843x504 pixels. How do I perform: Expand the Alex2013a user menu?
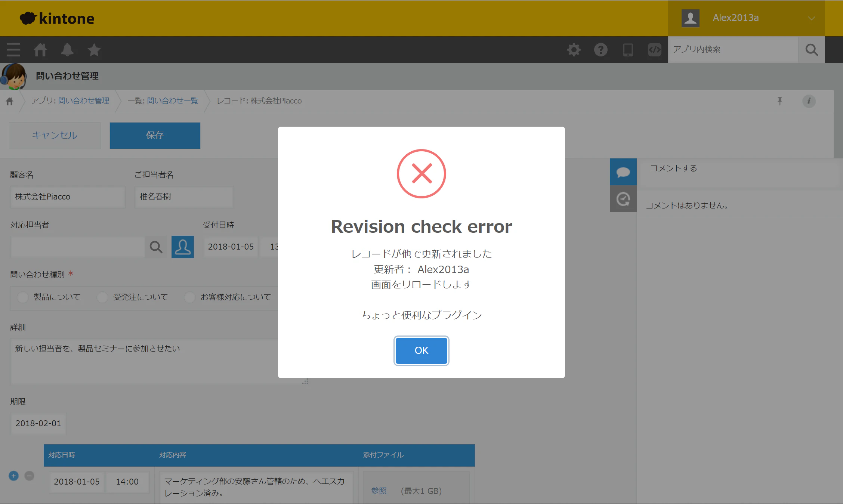pos(746,18)
